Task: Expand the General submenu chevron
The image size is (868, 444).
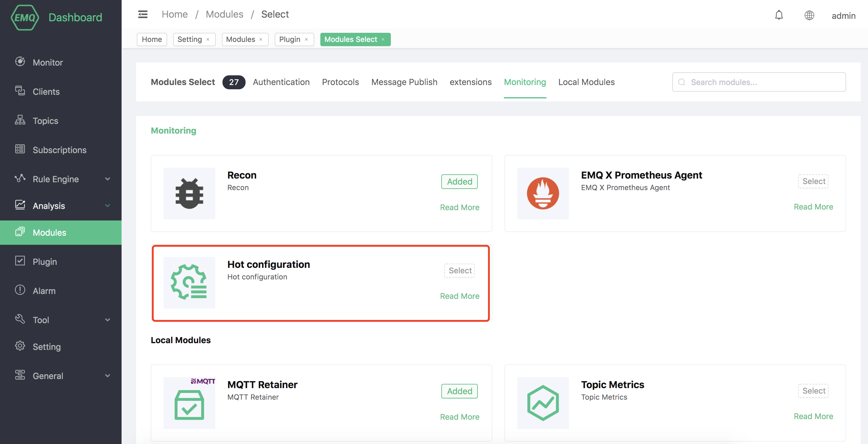Action: [x=108, y=376]
